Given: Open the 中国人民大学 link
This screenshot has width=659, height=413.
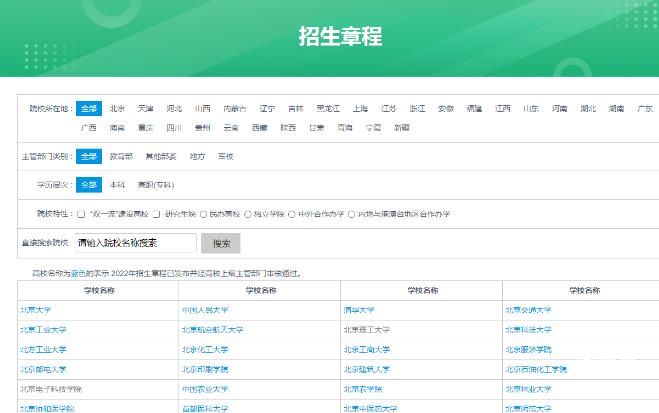Looking at the screenshot, I should (x=205, y=310).
